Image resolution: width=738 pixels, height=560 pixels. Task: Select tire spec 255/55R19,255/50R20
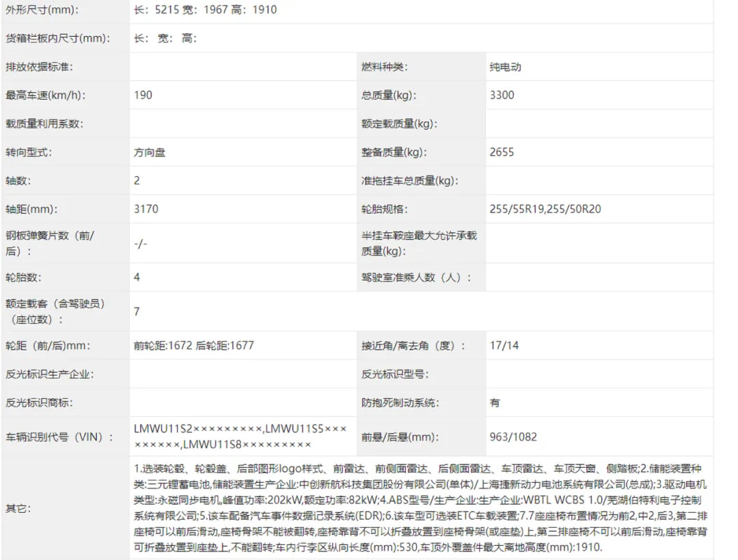[x=545, y=209]
